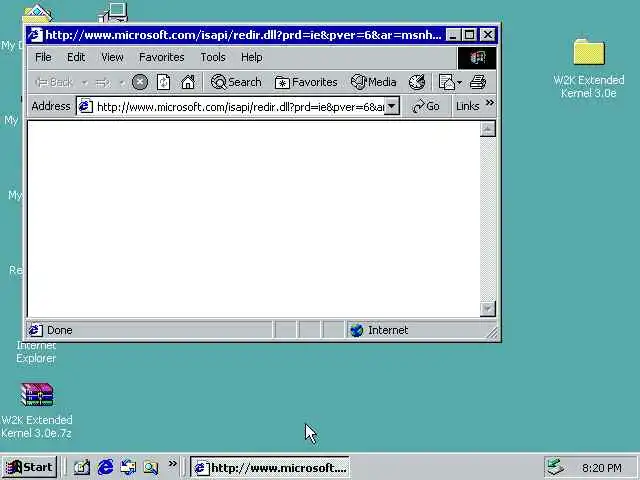The image size is (640, 480).
Task: Click the Mail toolbar icon
Action: 446,82
